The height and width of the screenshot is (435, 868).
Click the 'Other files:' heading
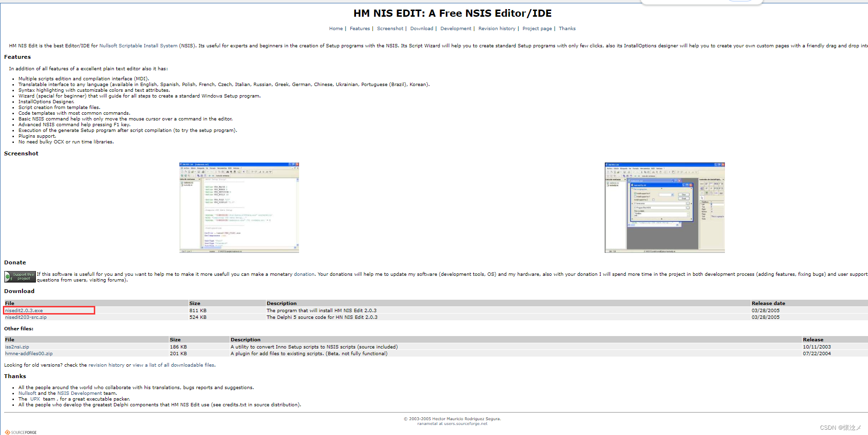19,329
